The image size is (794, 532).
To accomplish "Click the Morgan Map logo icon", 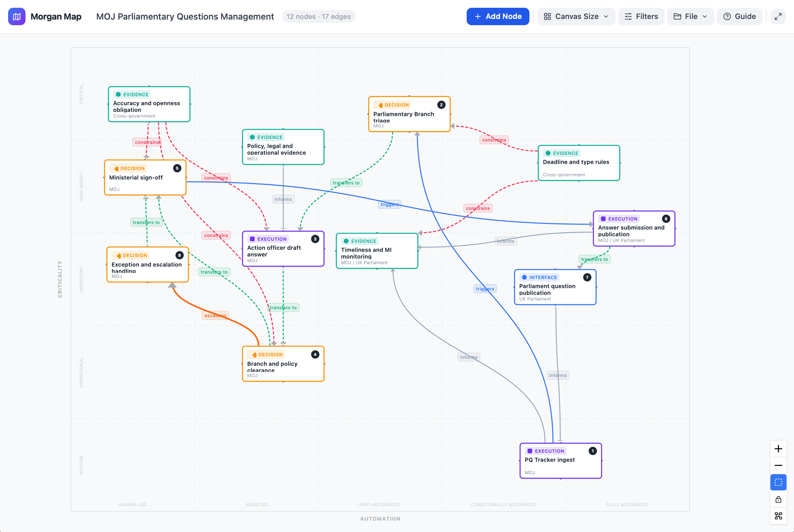I will point(17,16).
